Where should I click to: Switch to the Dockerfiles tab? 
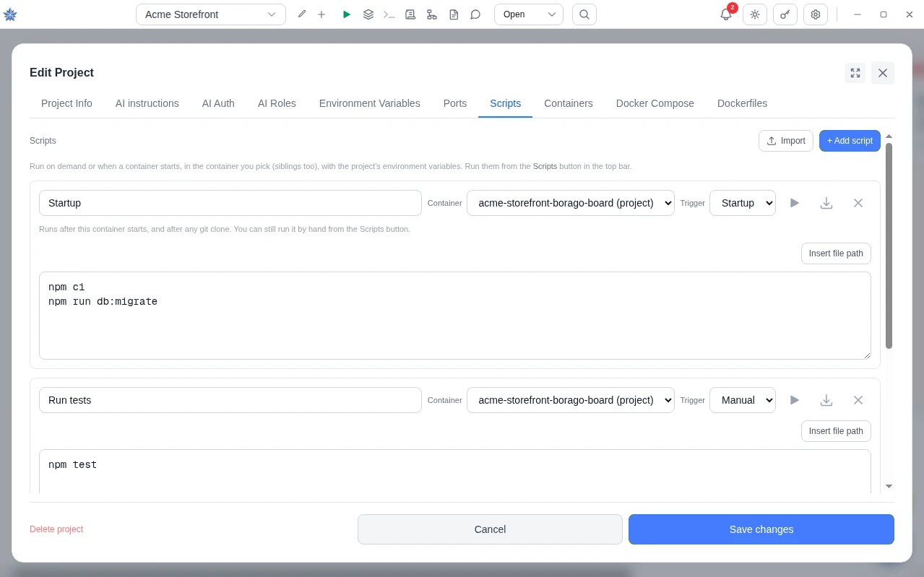(x=742, y=103)
